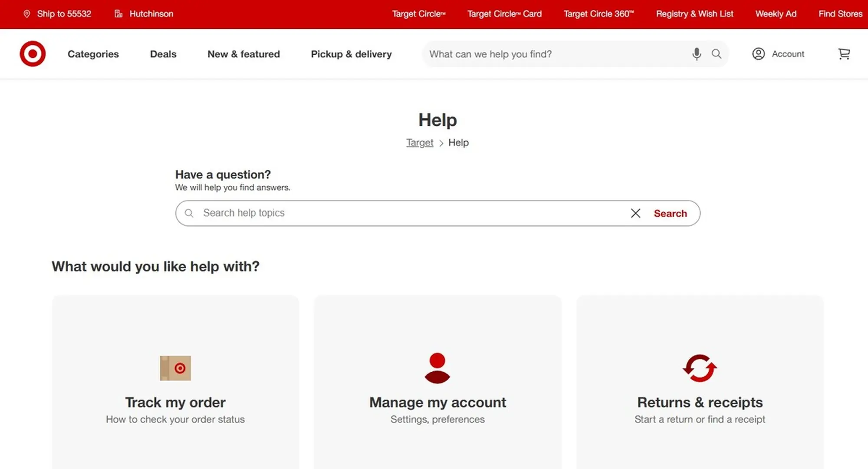Open New & featured menu

(x=243, y=54)
